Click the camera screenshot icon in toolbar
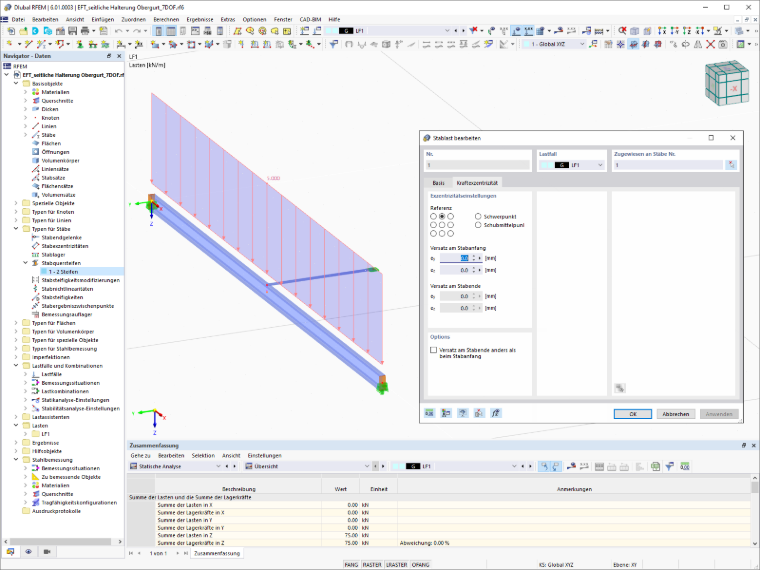The width and height of the screenshot is (760, 570). [722, 44]
